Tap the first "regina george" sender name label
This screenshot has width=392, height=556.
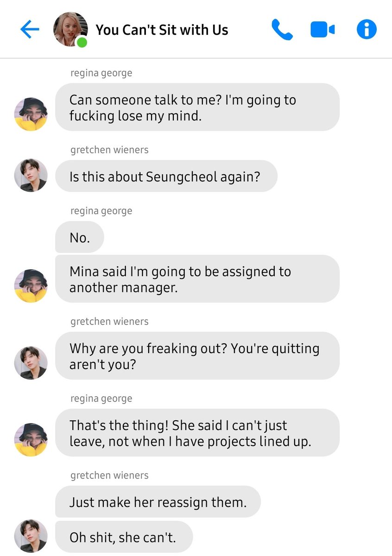click(x=101, y=73)
